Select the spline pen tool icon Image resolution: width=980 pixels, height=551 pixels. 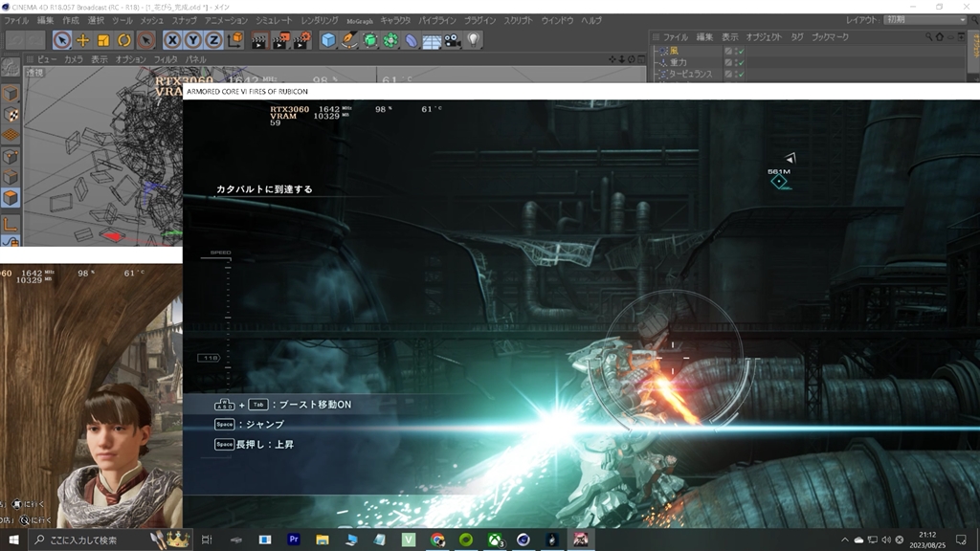(x=348, y=40)
